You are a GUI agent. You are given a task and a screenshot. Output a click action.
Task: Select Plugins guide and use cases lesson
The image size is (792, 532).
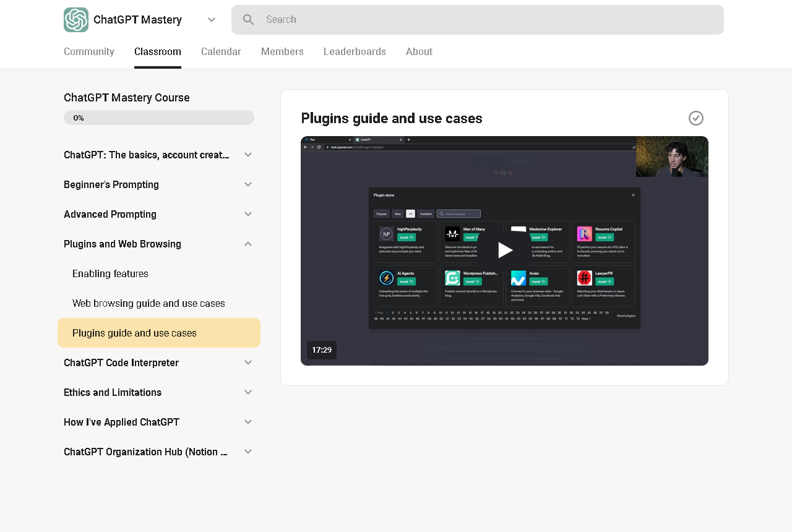point(159,333)
